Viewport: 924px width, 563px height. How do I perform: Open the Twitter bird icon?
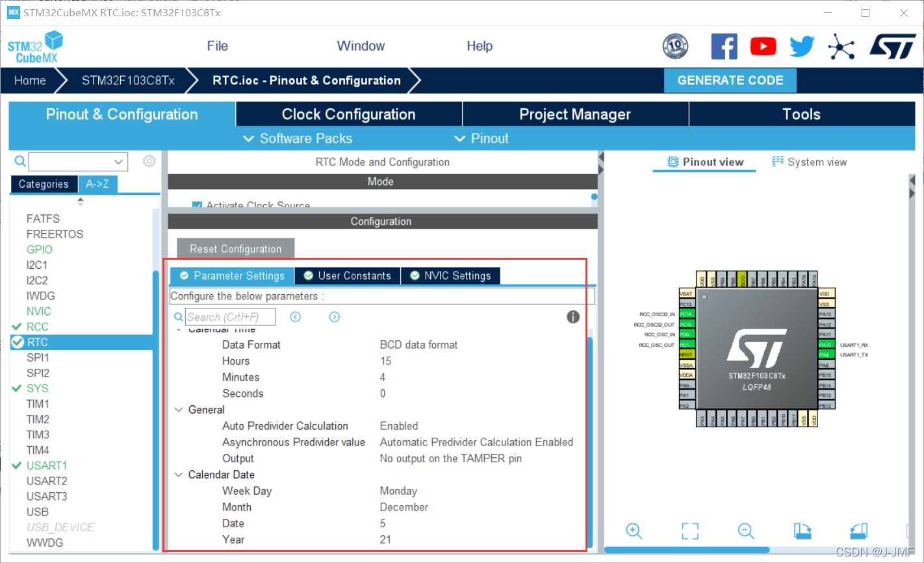tap(802, 47)
